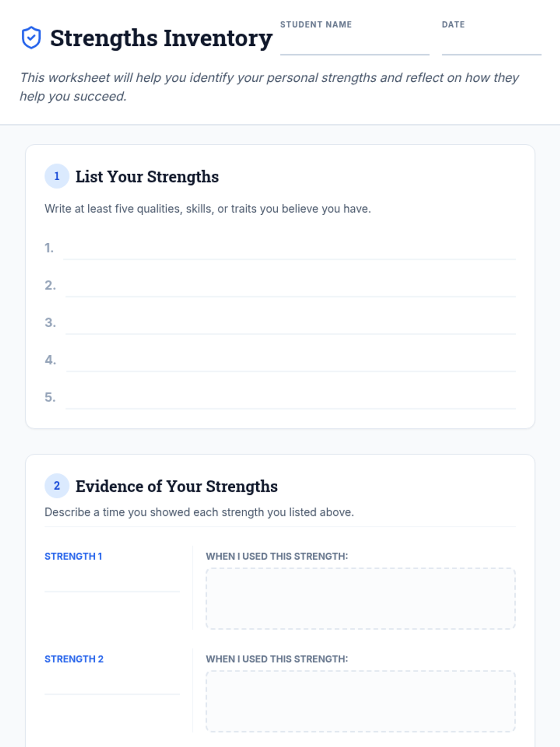This screenshot has width=560, height=747.
Task: Click Strength 1 evidence dashed text box
Action: (x=360, y=599)
